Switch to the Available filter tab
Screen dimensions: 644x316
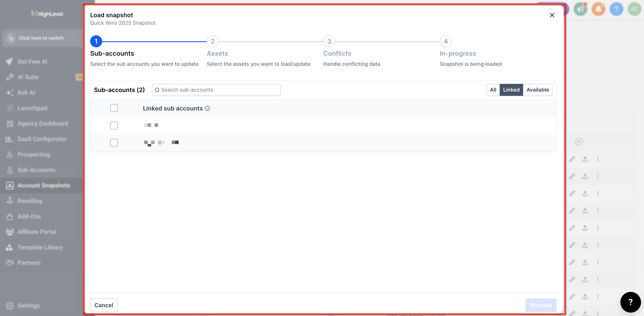[538, 90]
